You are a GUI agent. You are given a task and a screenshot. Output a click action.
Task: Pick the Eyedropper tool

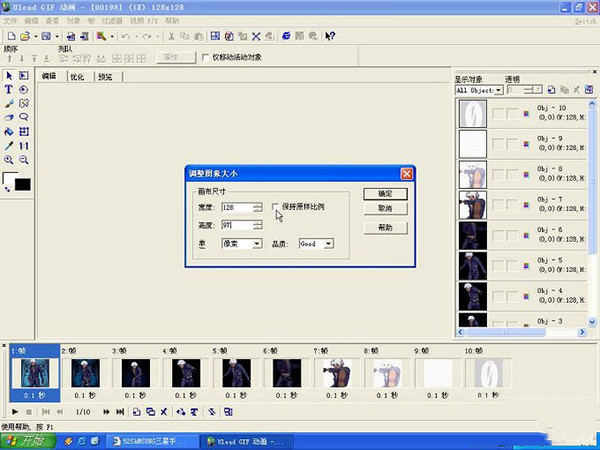coord(9,145)
